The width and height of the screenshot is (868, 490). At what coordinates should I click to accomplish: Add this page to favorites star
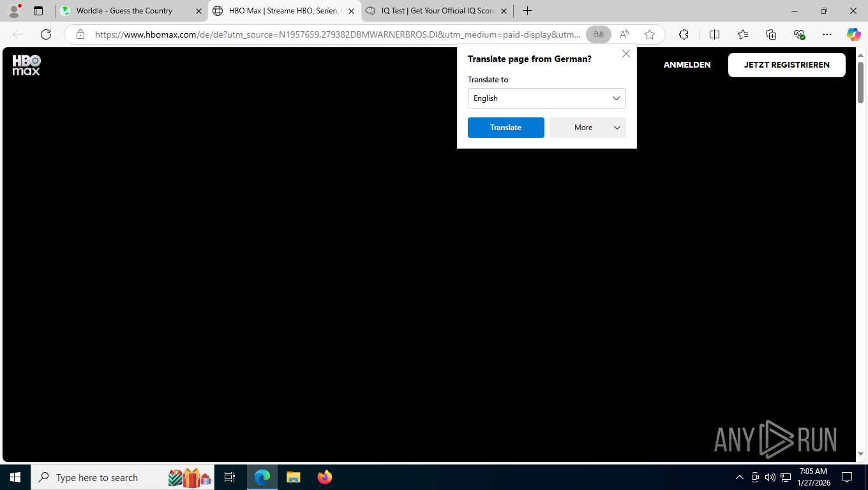pyautogui.click(x=650, y=34)
